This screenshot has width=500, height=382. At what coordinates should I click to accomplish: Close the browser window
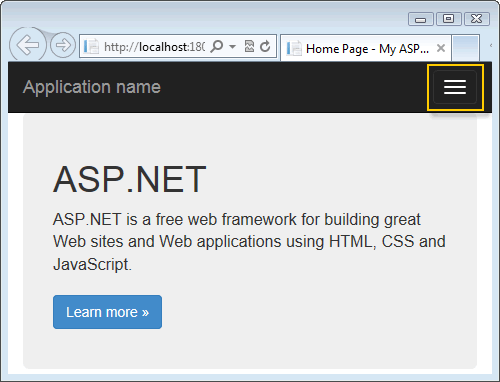point(477,19)
